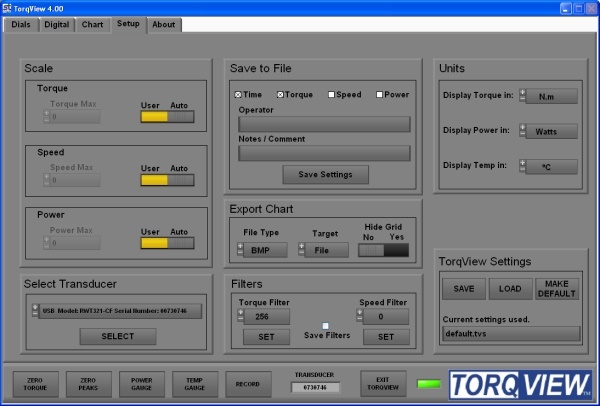Switch to the Chart tab
600x406 pixels.
click(x=92, y=23)
